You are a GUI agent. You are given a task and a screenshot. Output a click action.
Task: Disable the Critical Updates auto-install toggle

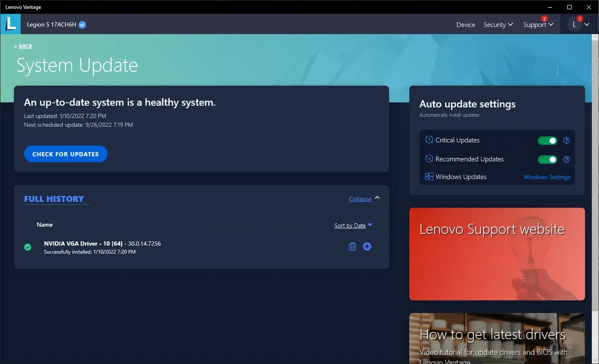[547, 141]
